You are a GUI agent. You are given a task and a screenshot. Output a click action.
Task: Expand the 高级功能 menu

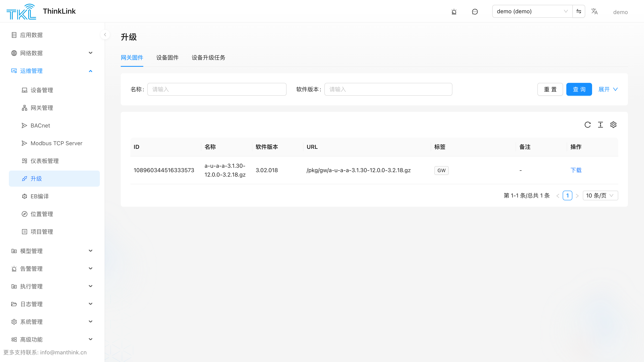pyautogui.click(x=52, y=339)
